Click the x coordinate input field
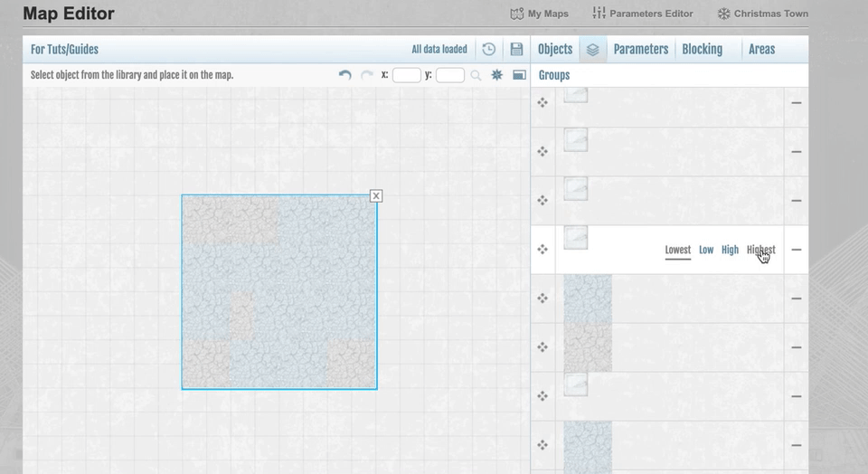The width and height of the screenshot is (868, 474). tap(406, 75)
